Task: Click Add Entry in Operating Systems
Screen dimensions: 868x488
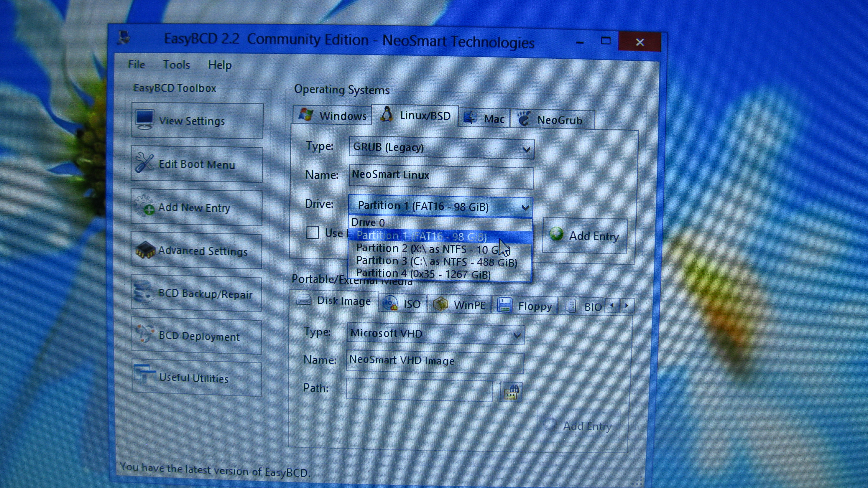Action: point(585,236)
